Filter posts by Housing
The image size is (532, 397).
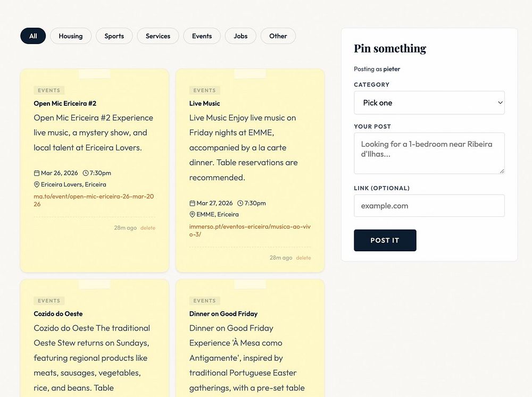coord(71,36)
